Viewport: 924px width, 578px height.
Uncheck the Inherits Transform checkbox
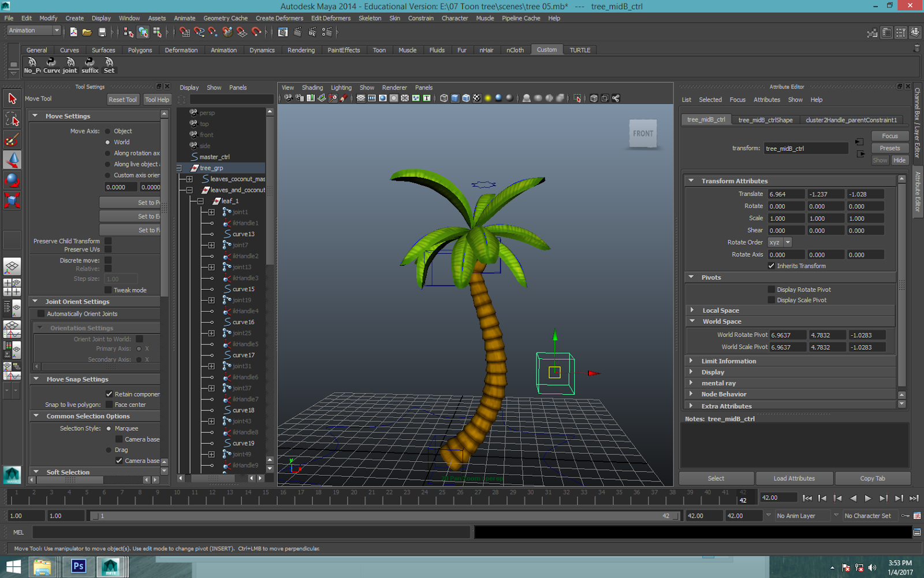pos(771,266)
